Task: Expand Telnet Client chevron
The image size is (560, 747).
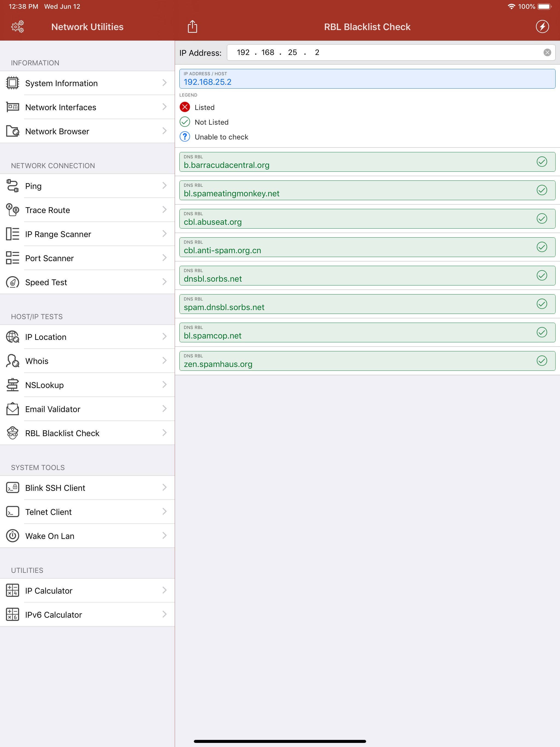Action: pyautogui.click(x=165, y=512)
